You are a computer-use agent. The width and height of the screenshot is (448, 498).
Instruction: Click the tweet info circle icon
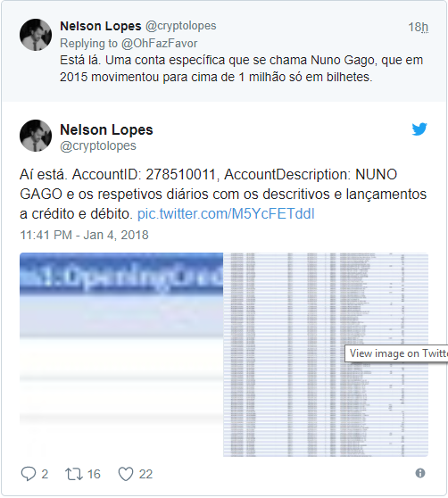[x=420, y=473]
